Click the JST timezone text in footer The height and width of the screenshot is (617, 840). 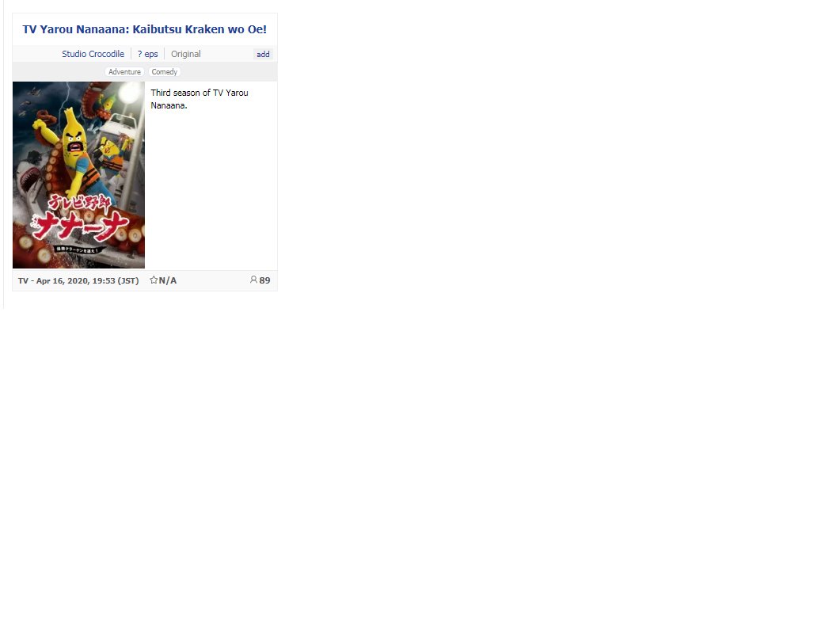128,281
